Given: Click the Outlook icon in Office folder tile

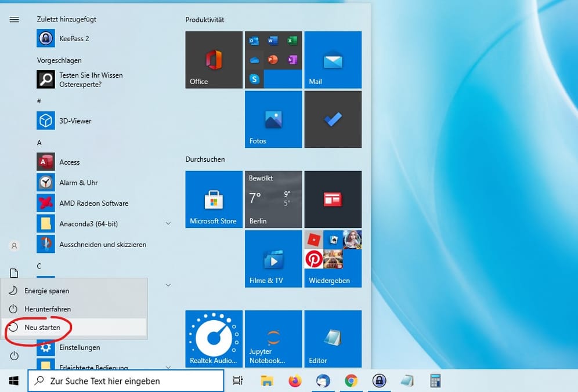Looking at the screenshot, I should tap(254, 41).
